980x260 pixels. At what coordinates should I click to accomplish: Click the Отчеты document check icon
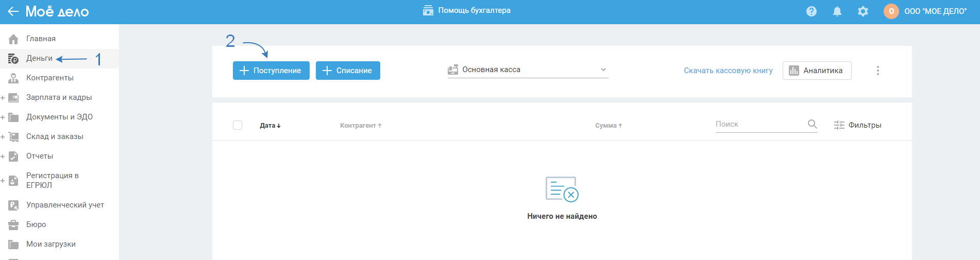pos(13,157)
